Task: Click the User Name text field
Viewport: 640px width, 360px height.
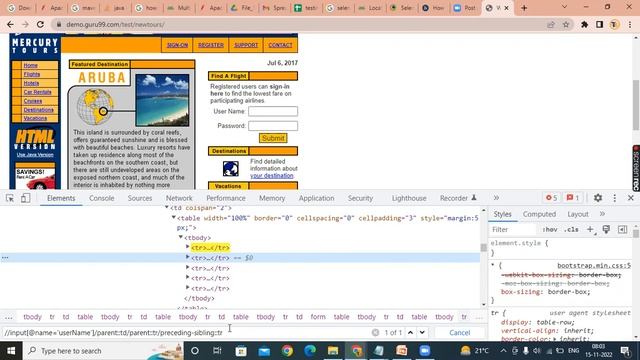Action: click(273, 111)
